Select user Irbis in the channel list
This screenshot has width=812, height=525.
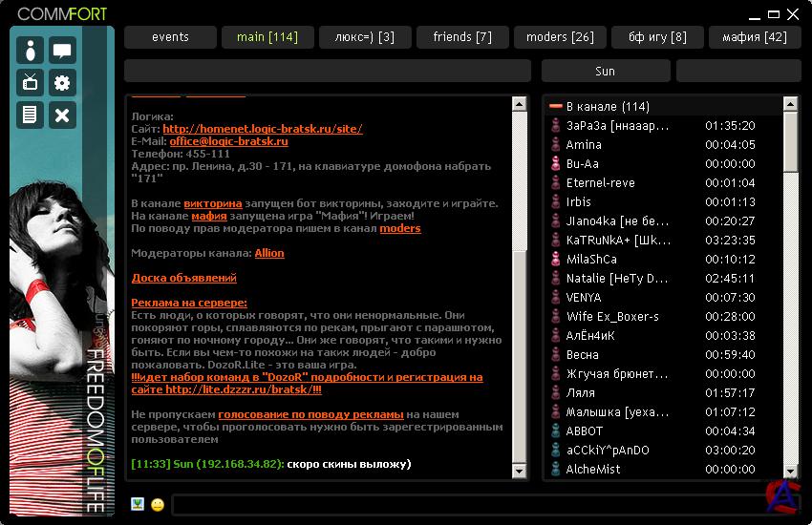pos(579,202)
